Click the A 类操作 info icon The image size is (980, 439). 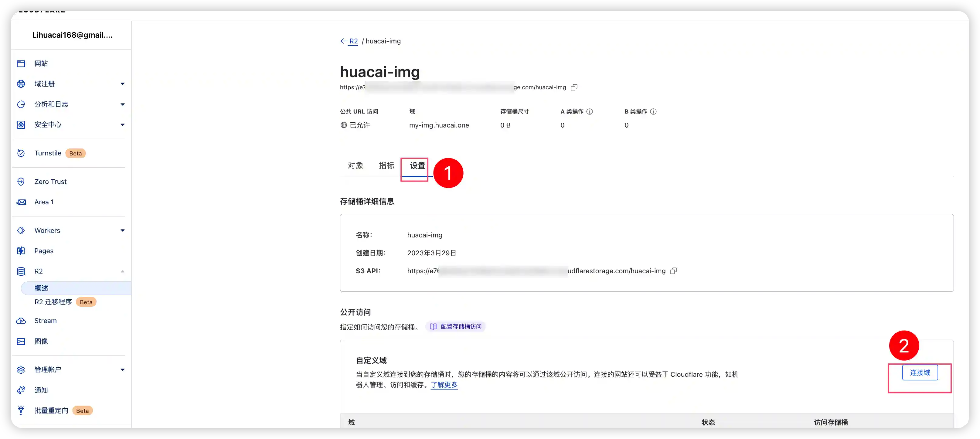pos(590,111)
